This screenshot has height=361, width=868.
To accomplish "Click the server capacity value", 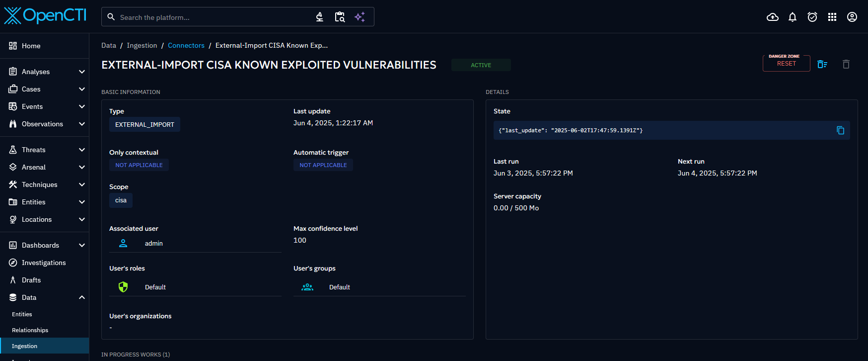I will (x=516, y=208).
